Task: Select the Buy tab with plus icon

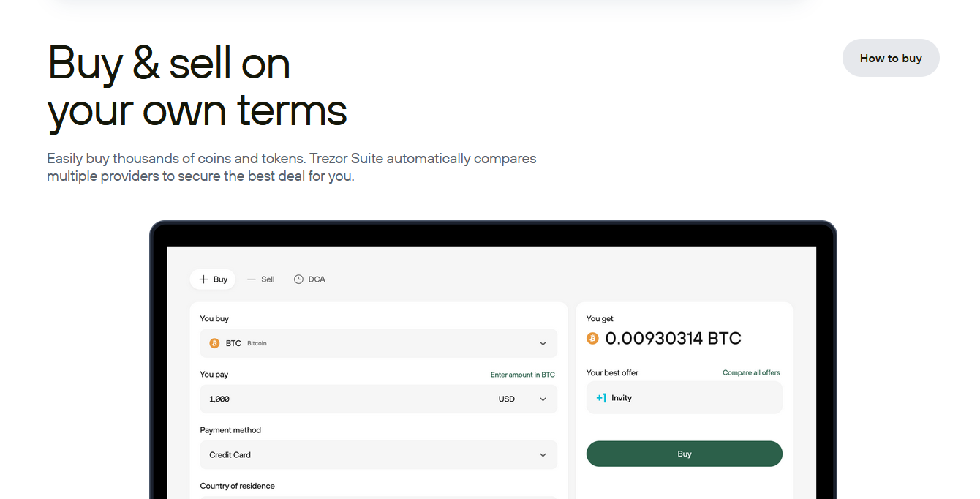Action: [213, 279]
